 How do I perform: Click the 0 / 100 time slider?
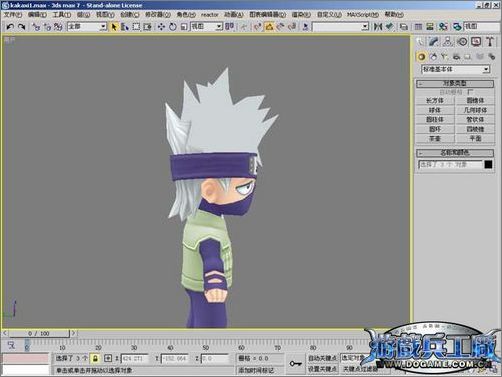(x=39, y=333)
